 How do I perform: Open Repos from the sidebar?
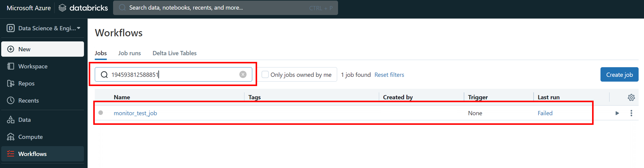26,83
